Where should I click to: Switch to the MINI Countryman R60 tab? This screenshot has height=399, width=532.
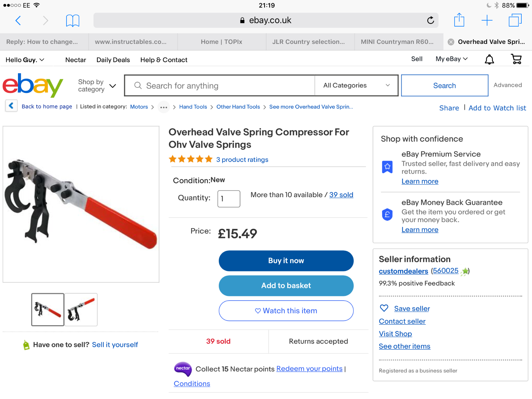click(397, 42)
